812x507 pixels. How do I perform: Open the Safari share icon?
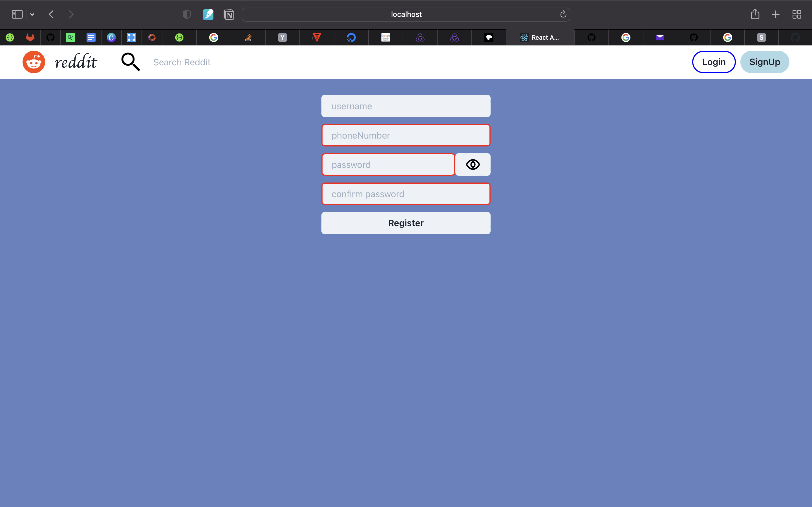point(754,14)
